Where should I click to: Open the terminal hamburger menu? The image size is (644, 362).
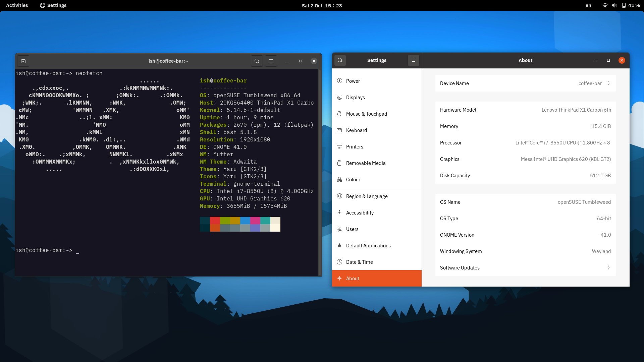coord(271,61)
